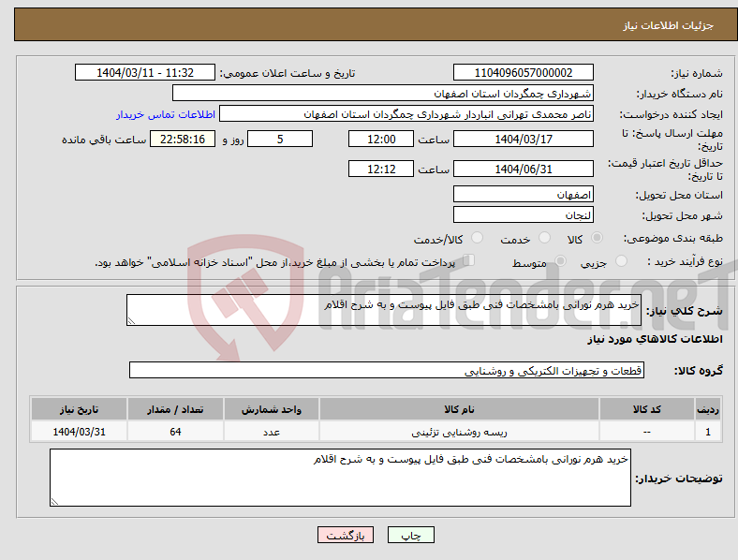Click the تاریخ نیاز column header

tap(79, 409)
